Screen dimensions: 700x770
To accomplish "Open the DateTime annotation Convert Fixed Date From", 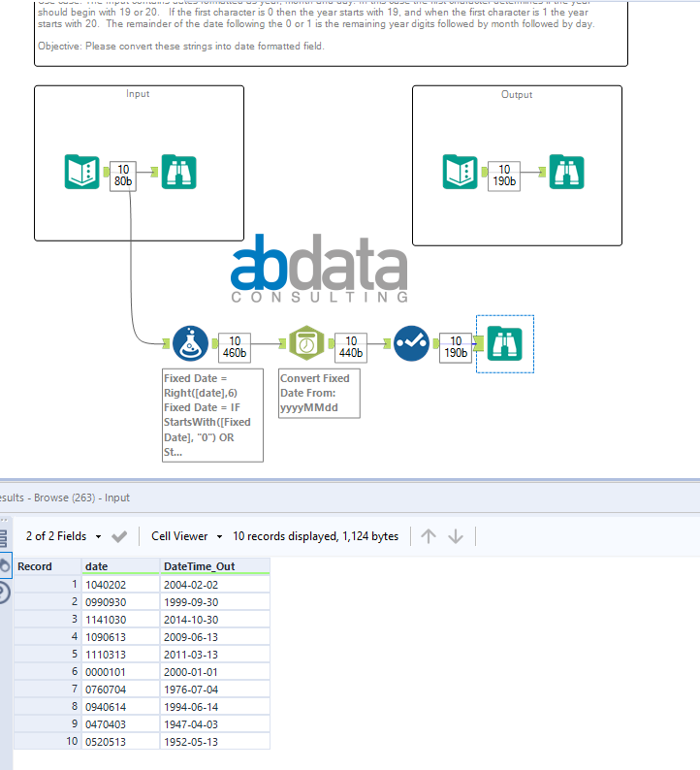I will [x=319, y=394].
